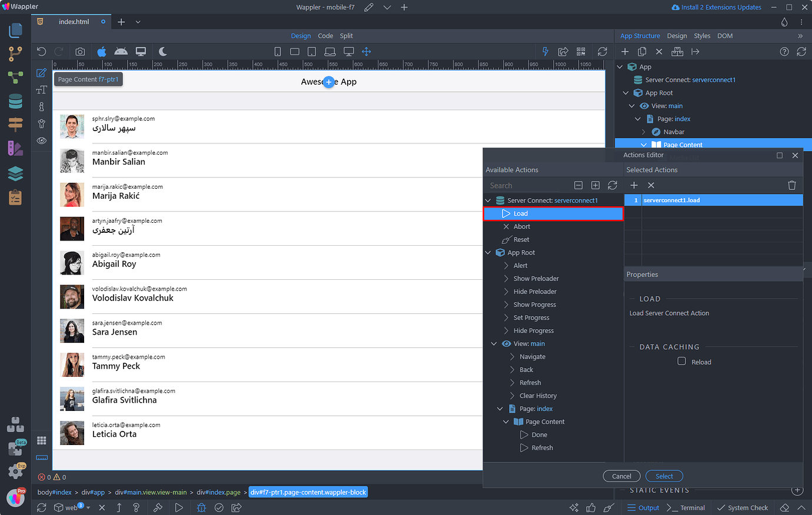
Task: Collapse the Server Connect: serverconnect1 actions group
Action: [488, 200]
